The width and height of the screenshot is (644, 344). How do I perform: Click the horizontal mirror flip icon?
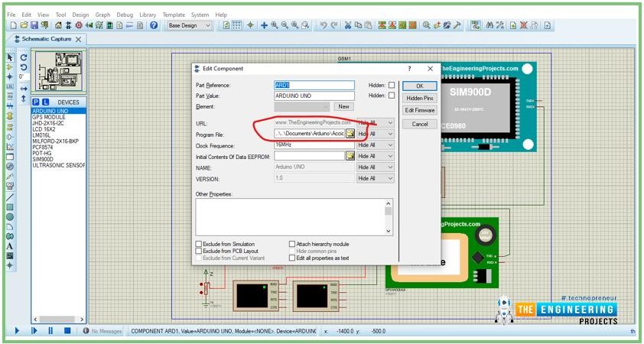(x=24, y=89)
